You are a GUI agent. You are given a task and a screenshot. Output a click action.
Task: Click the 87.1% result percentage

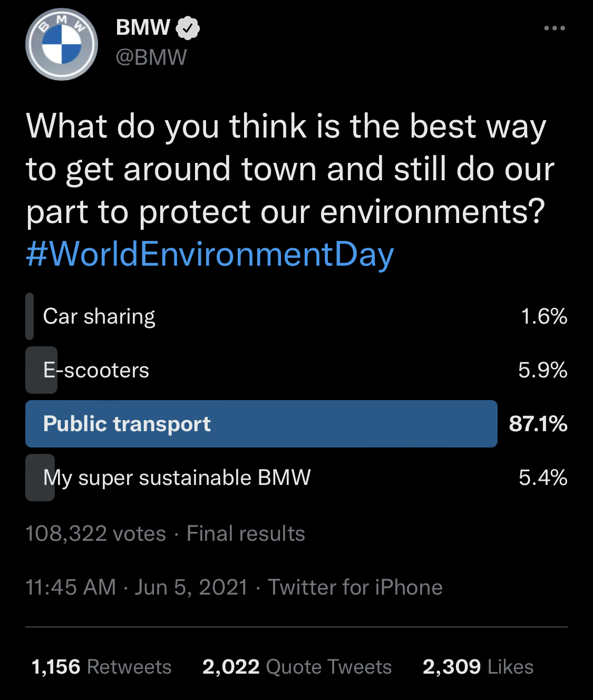coord(538,424)
